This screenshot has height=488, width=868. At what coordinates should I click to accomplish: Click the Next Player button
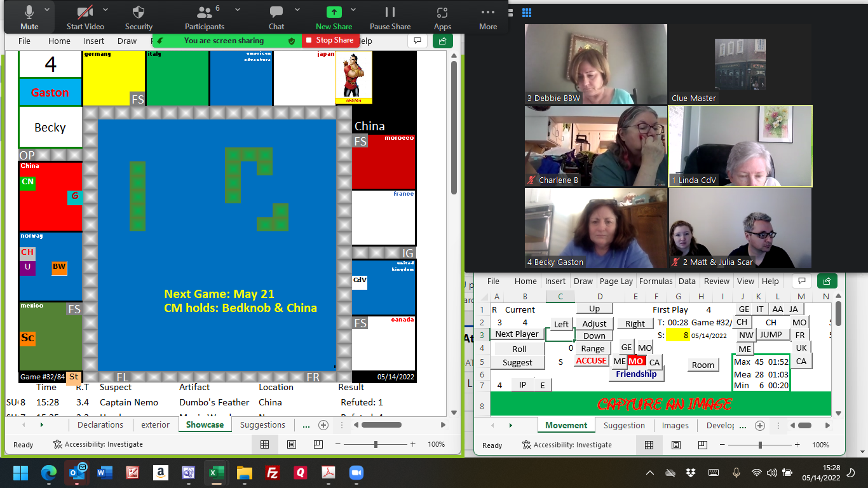click(x=517, y=334)
